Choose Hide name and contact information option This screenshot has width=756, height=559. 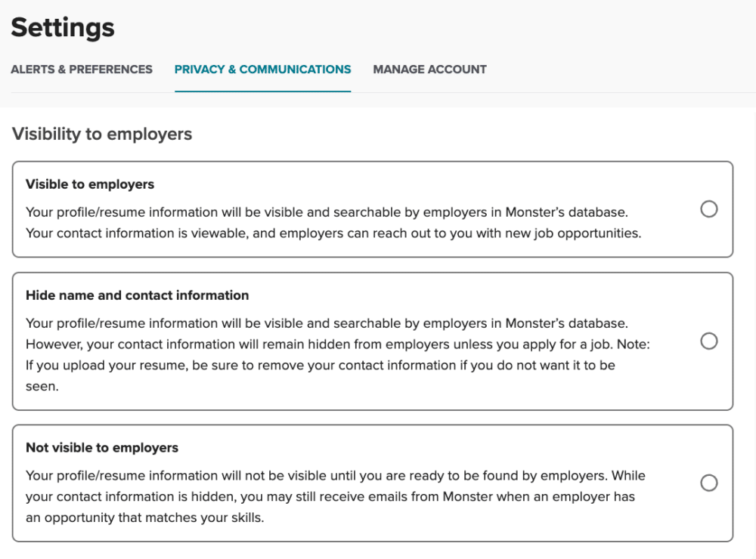708,341
